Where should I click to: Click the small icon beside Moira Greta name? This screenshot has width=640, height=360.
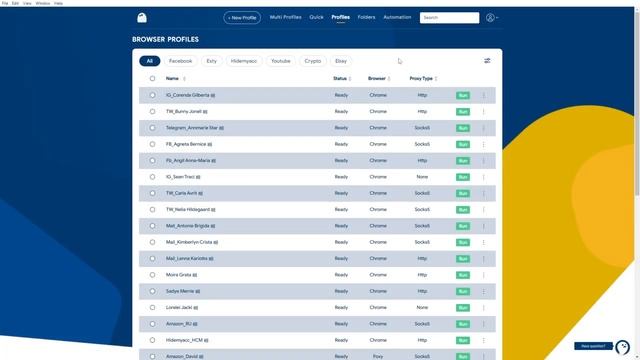point(195,275)
